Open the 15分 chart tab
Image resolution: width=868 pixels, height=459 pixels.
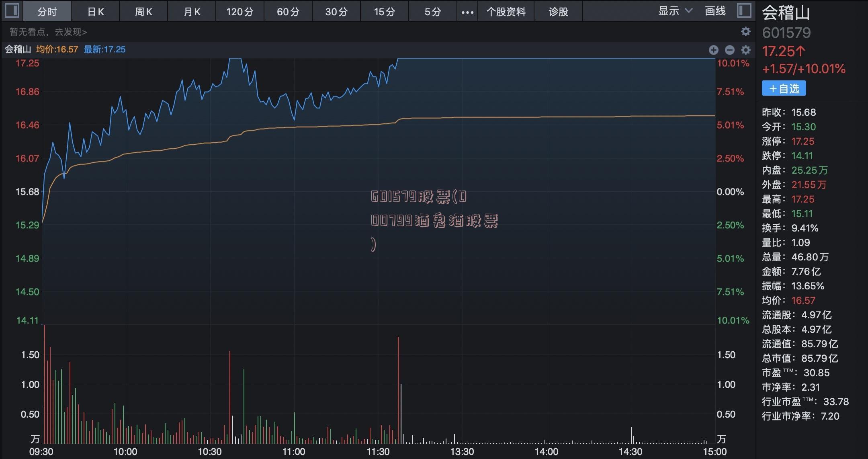click(385, 12)
